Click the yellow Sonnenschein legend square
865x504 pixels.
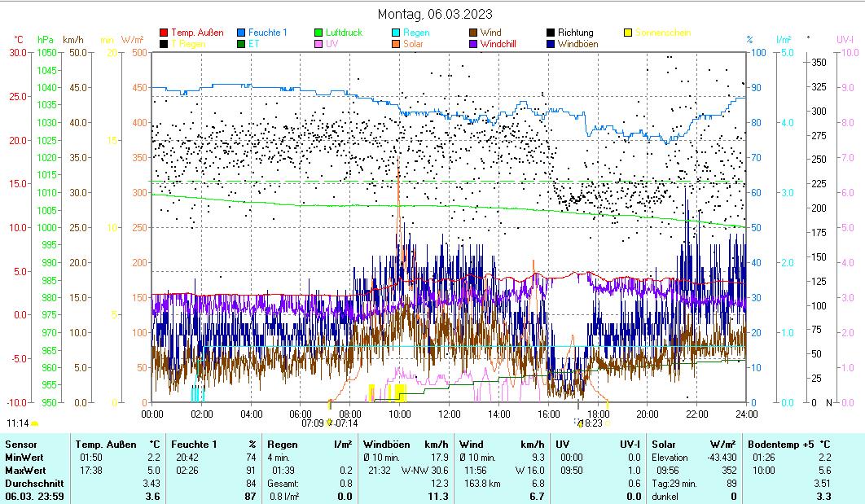[x=628, y=33]
